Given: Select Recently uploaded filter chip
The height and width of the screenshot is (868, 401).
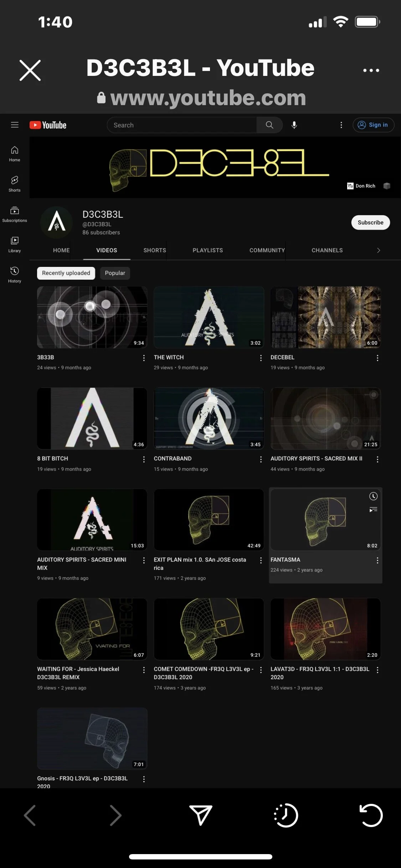Looking at the screenshot, I should pyautogui.click(x=66, y=273).
